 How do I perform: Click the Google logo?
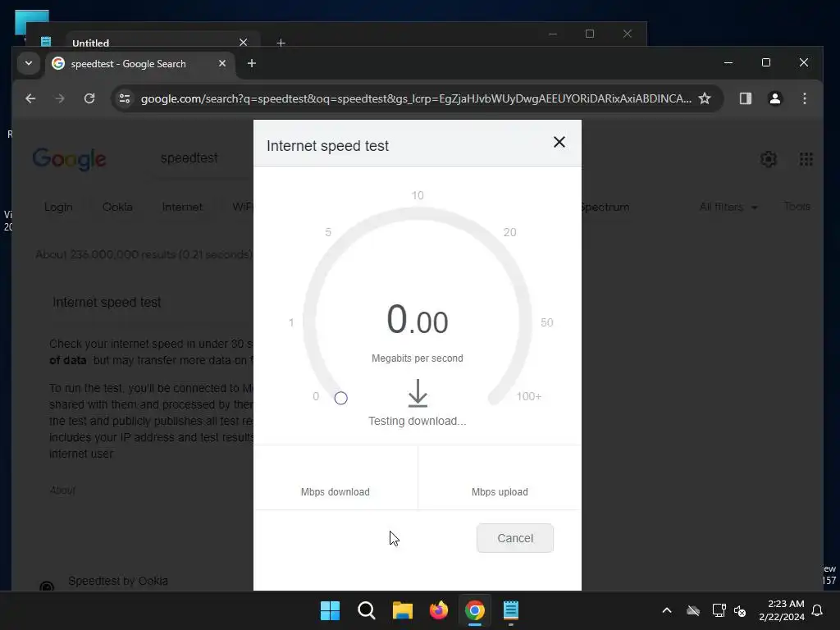pos(69,159)
